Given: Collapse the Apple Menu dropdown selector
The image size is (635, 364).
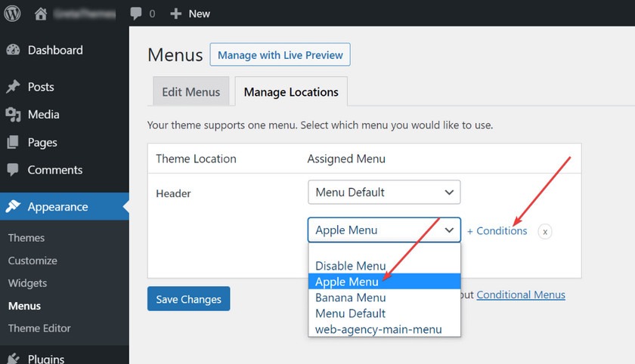Looking at the screenshot, I should pos(384,230).
